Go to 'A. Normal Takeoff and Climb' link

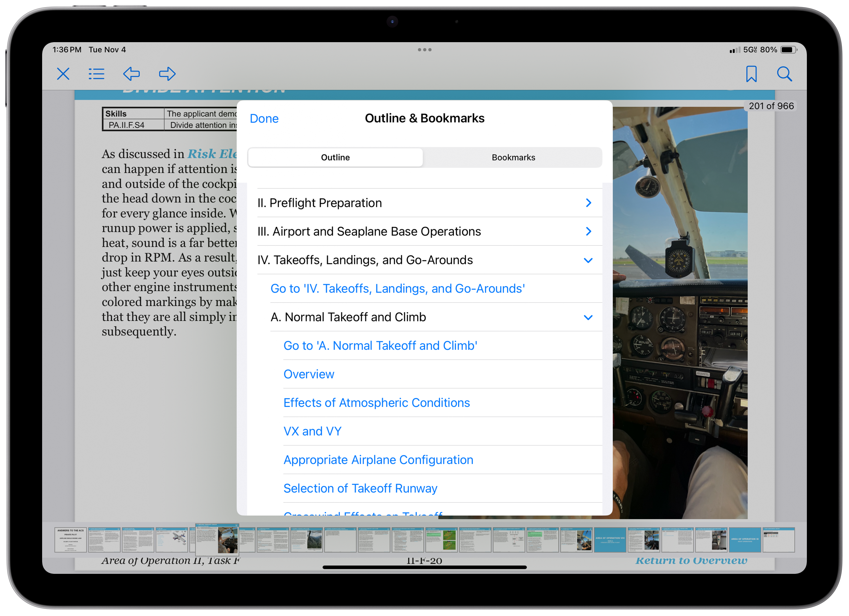point(380,346)
